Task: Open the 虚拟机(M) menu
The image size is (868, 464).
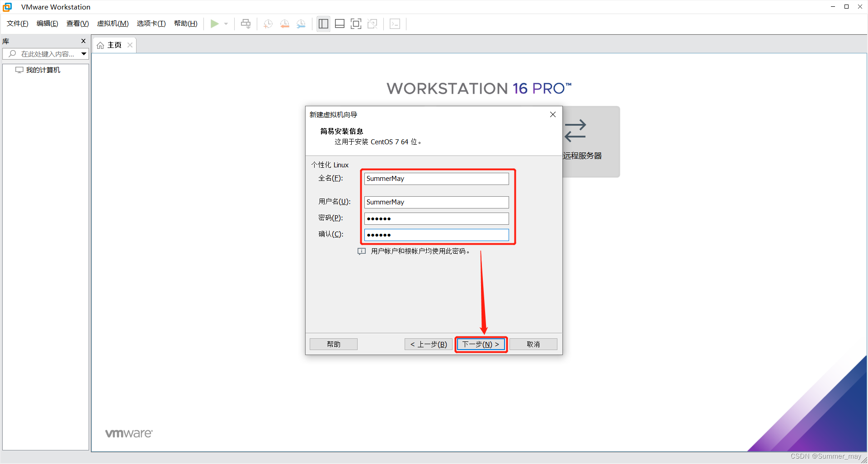Action: point(113,24)
